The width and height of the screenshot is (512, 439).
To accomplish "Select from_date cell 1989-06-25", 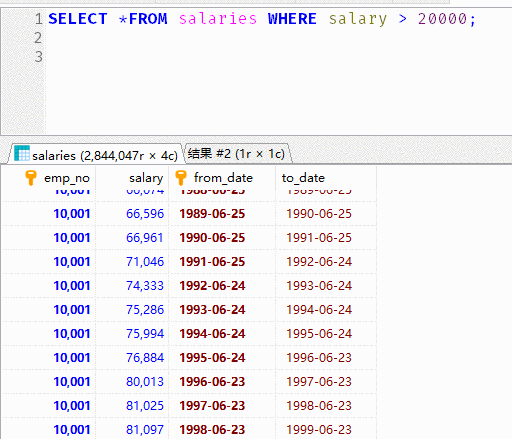I will [x=222, y=214].
